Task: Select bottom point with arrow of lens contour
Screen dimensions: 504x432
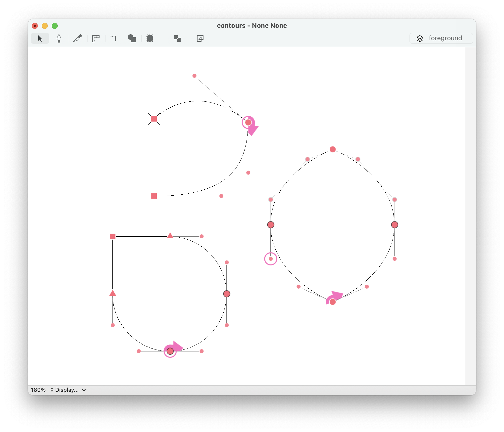Action: tap(333, 302)
